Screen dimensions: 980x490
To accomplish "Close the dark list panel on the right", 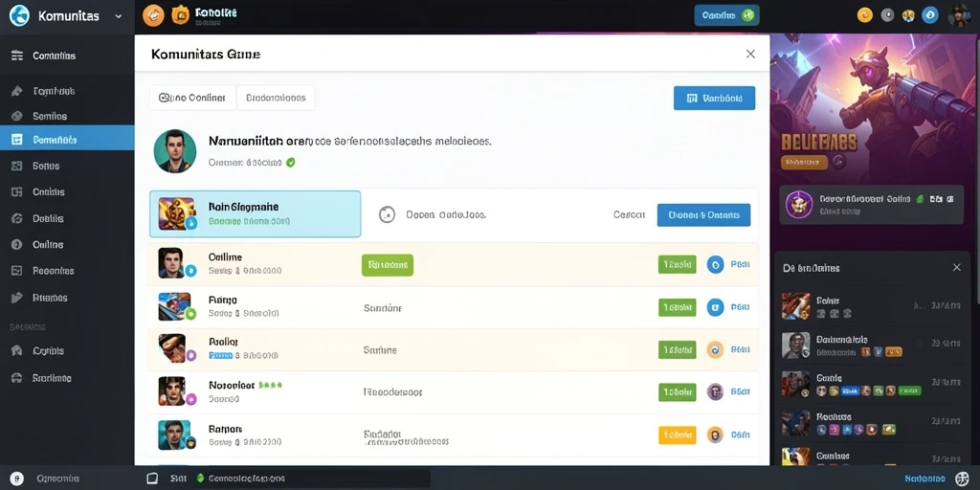I will (x=956, y=268).
